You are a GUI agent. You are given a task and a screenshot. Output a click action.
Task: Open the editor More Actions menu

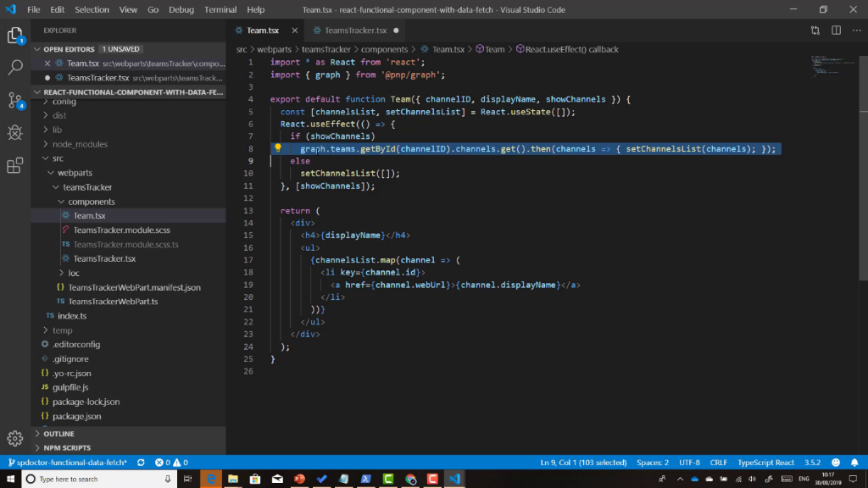point(856,30)
